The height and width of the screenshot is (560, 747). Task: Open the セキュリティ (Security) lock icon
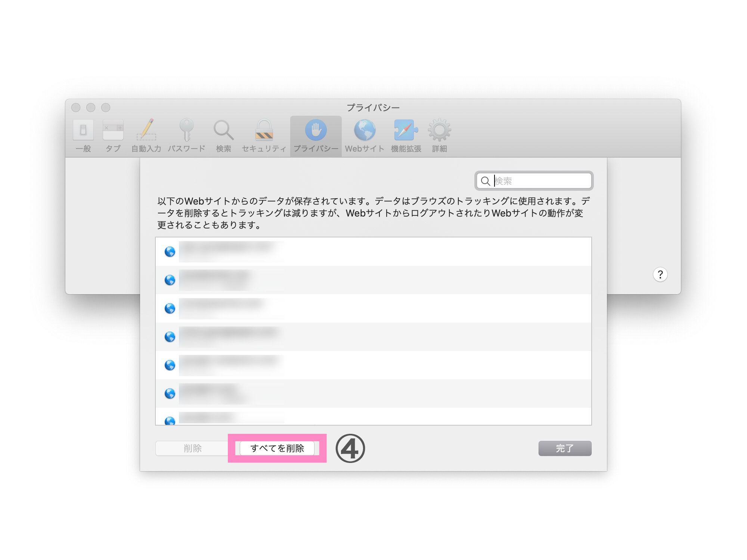tap(264, 130)
